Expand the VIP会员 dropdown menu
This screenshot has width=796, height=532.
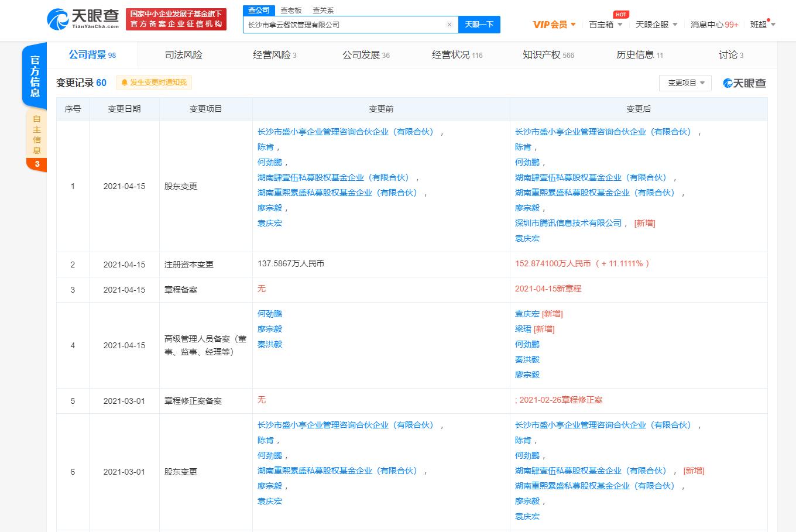[x=554, y=25]
